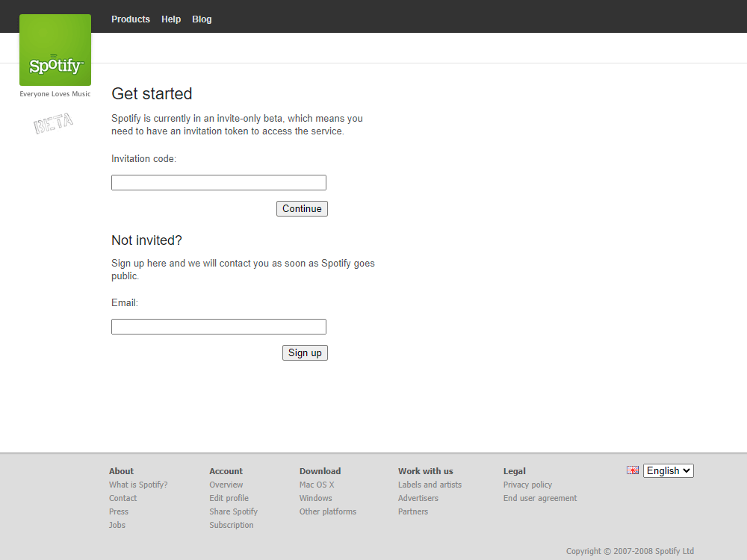747x560 pixels.
Task: Open the Share Spotify link
Action: tap(233, 511)
